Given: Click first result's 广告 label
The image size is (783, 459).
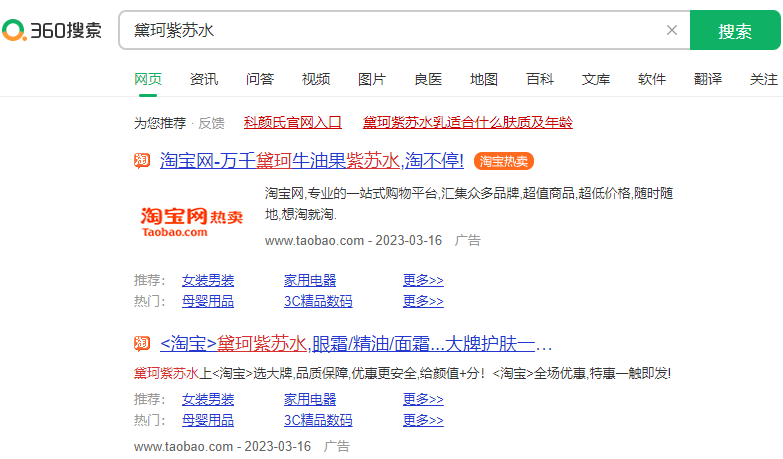Looking at the screenshot, I should (x=467, y=240).
